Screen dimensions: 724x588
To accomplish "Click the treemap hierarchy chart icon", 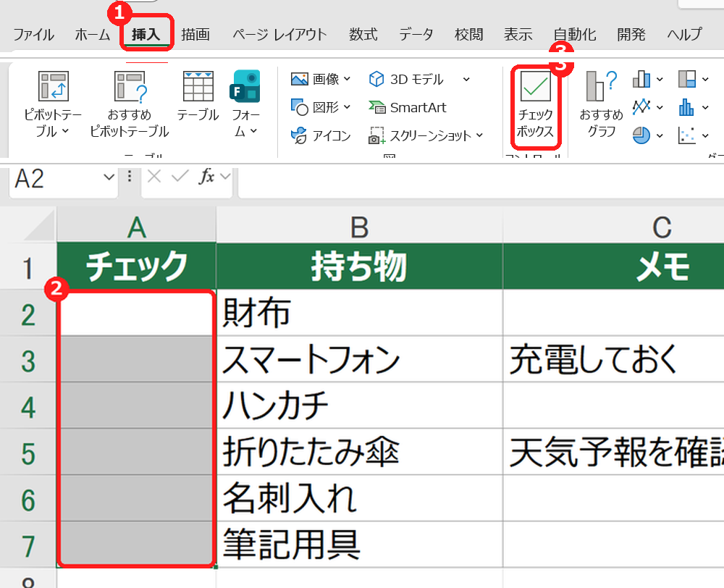I will [687, 79].
